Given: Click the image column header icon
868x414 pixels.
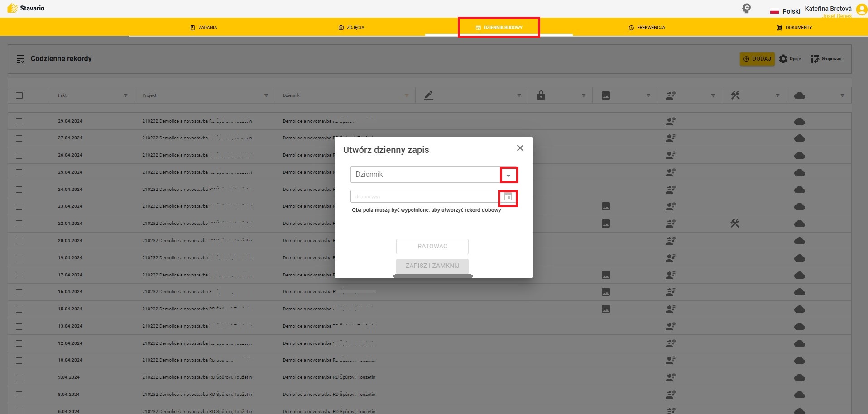Looking at the screenshot, I should pos(606,95).
